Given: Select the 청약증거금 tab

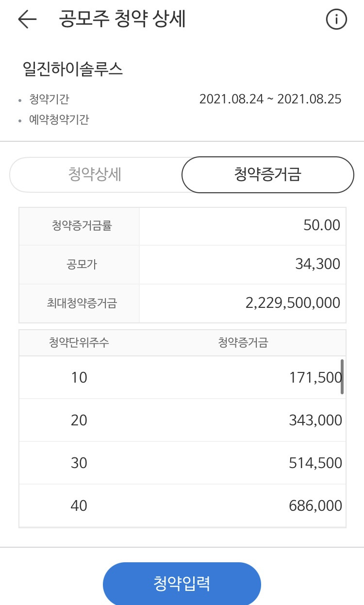Looking at the screenshot, I should [267, 175].
